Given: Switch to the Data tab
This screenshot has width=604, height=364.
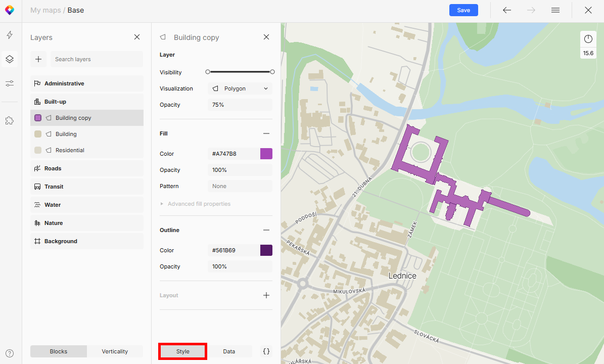Looking at the screenshot, I should pyautogui.click(x=229, y=351).
